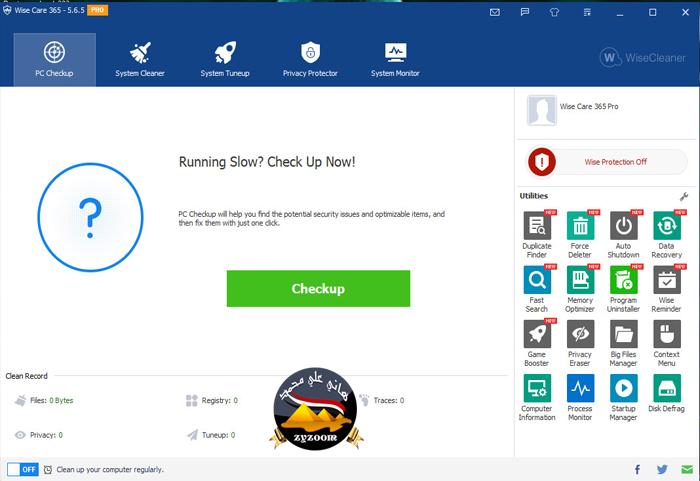Click the question mark status circle
Viewport: 700px width, 481px height.
pos(90,217)
